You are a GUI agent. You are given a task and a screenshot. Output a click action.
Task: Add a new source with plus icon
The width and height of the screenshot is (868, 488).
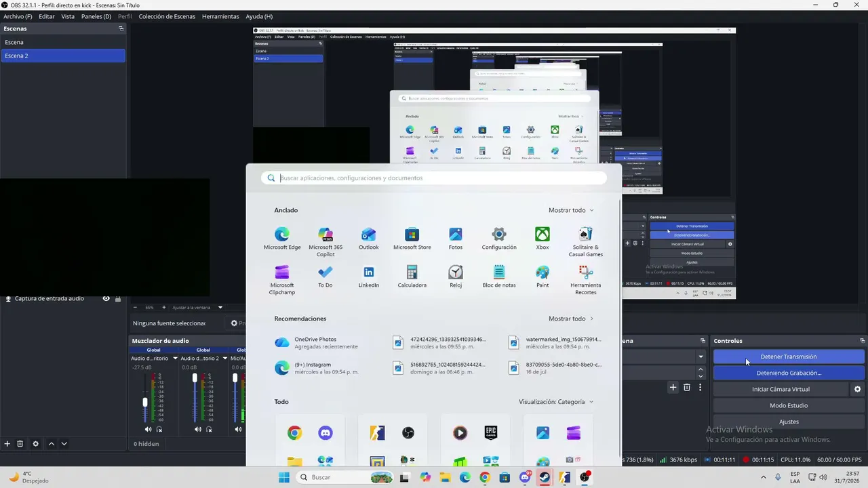(x=7, y=444)
